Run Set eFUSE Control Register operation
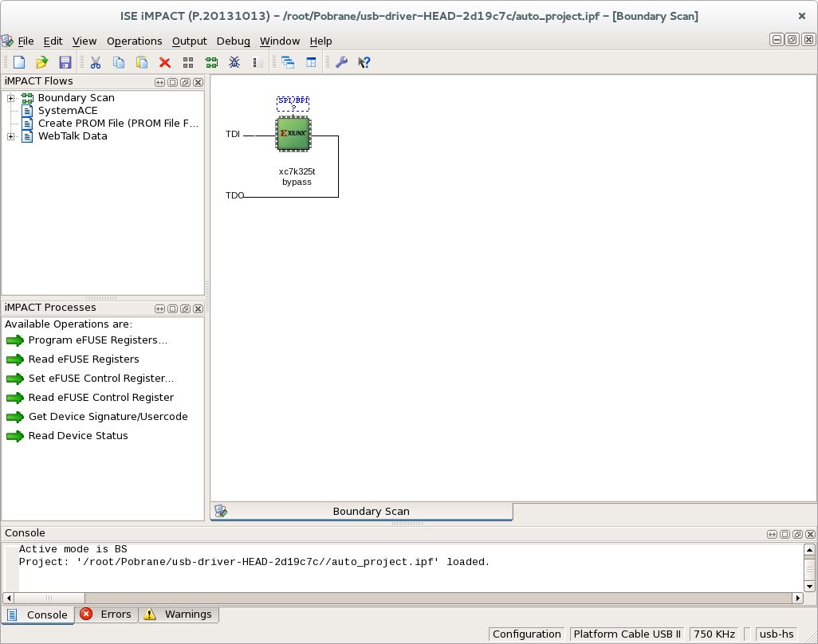The image size is (818, 644). click(100, 379)
